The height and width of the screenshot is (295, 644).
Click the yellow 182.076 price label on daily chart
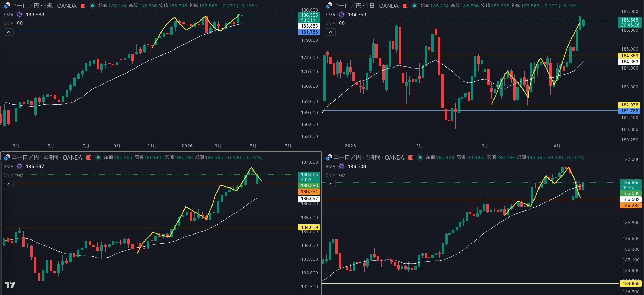pos(629,105)
